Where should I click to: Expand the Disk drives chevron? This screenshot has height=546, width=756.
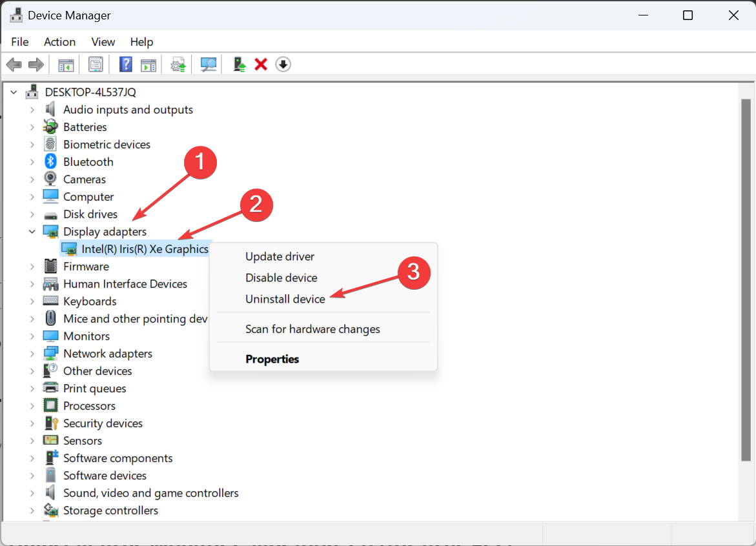(x=32, y=214)
